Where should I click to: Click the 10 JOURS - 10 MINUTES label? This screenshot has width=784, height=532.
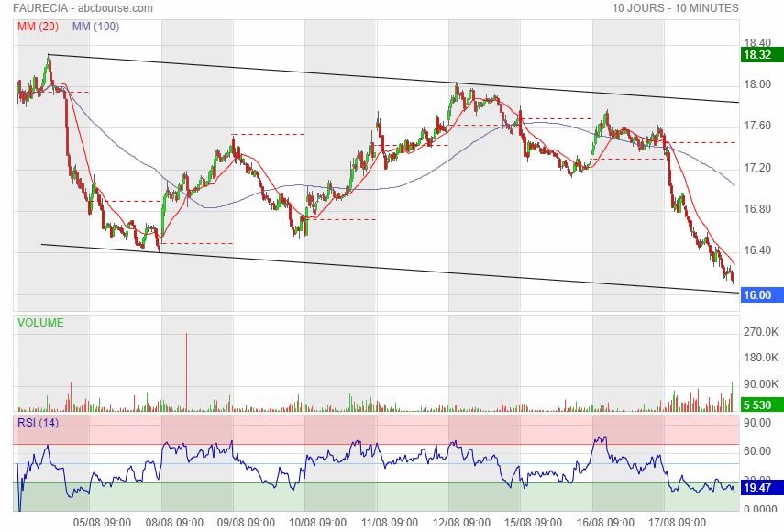[x=676, y=8]
